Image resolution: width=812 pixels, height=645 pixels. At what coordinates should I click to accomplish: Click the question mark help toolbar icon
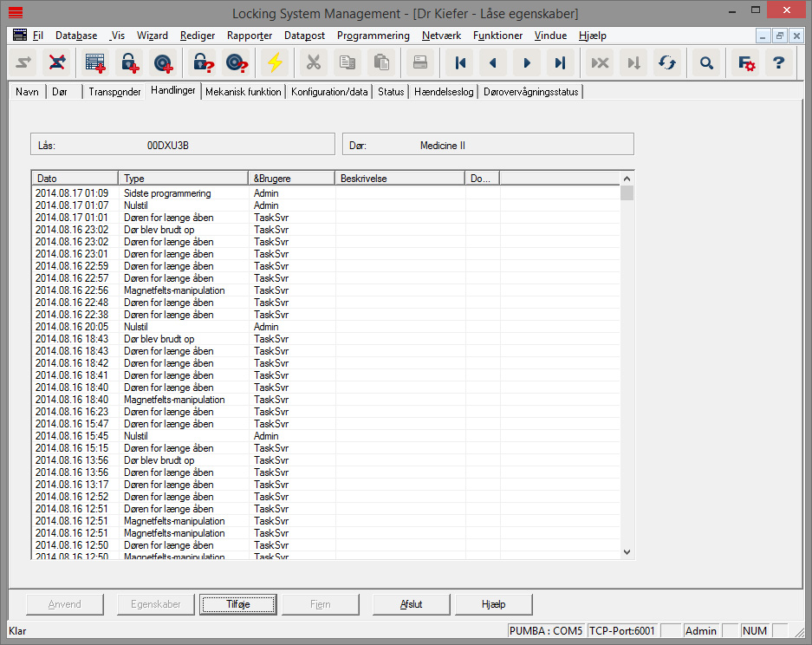778,62
